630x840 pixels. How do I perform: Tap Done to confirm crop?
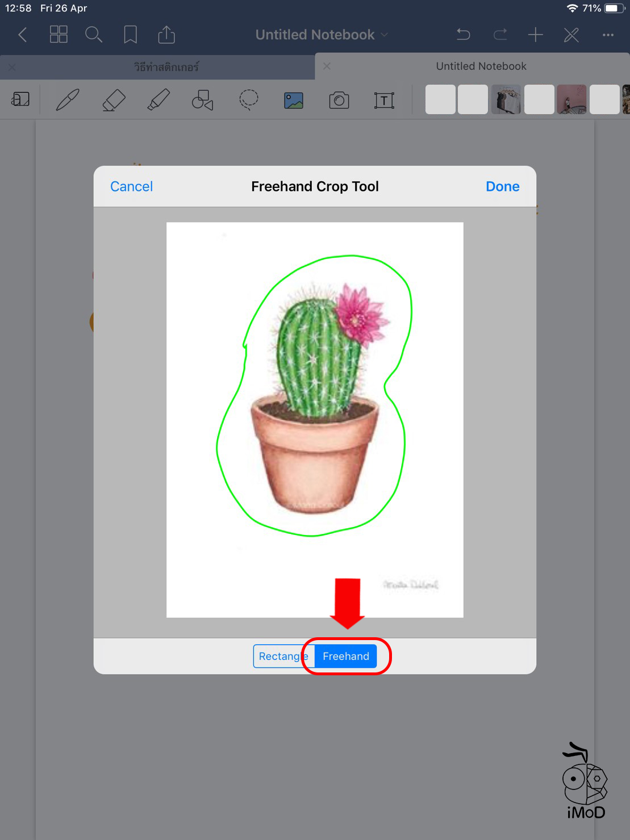pos(502,186)
